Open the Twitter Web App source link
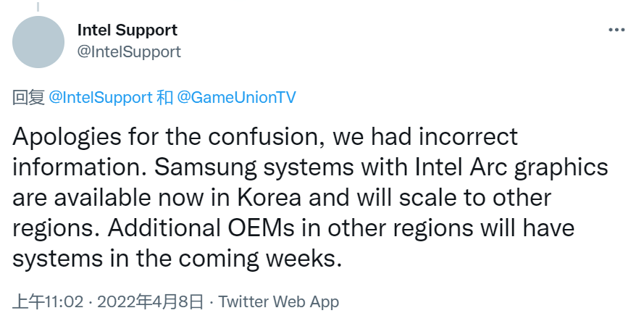 coord(278,301)
